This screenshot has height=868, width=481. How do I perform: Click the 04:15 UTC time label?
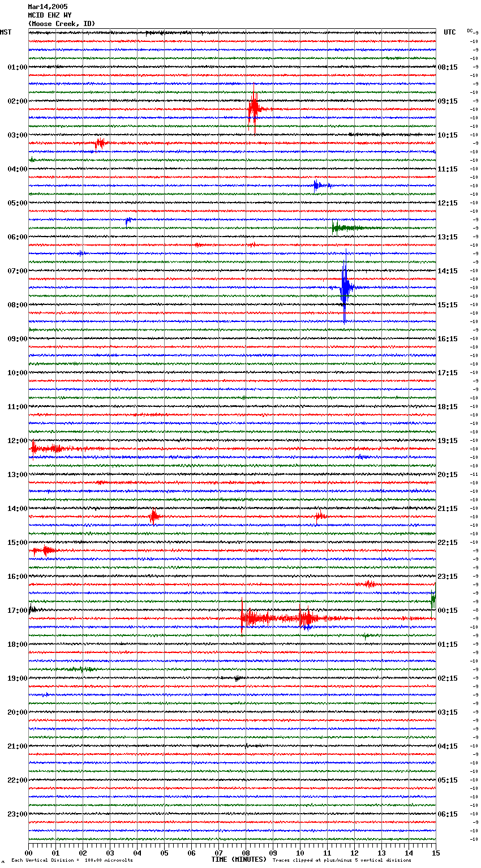pyautogui.click(x=448, y=746)
